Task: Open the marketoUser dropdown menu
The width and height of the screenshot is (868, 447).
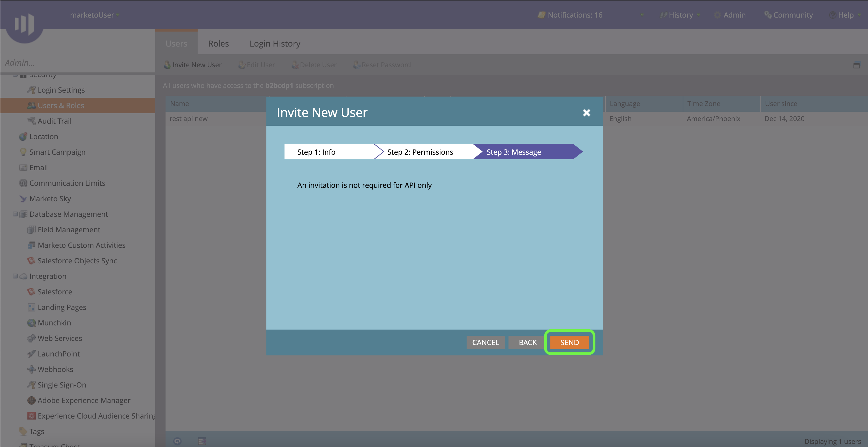Action: click(x=95, y=15)
